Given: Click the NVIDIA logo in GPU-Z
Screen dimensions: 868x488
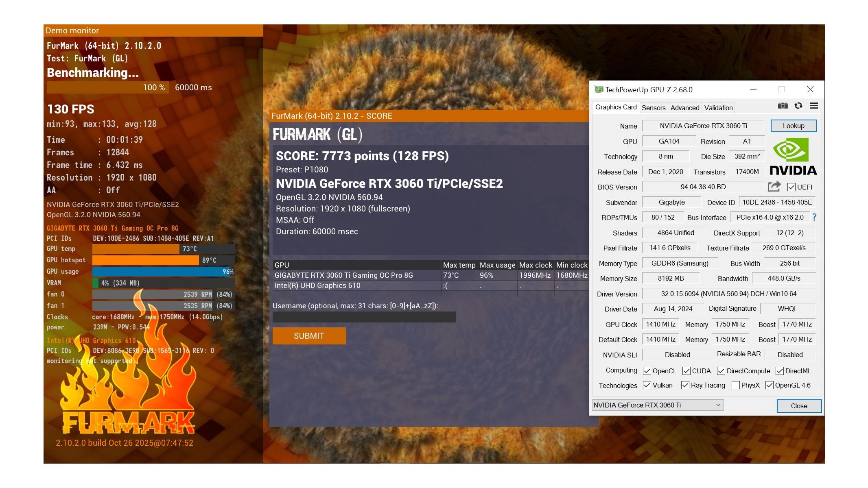Looking at the screenshot, I should tap(793, 157).
